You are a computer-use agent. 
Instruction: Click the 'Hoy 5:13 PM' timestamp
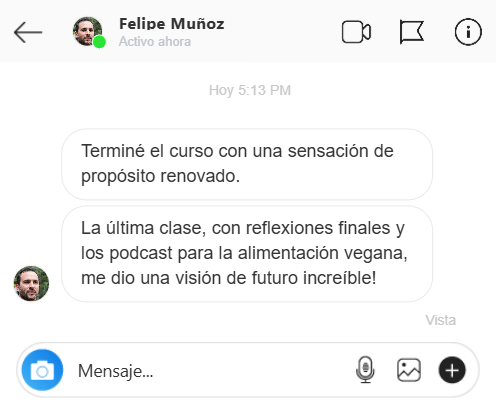pos(250,90)
